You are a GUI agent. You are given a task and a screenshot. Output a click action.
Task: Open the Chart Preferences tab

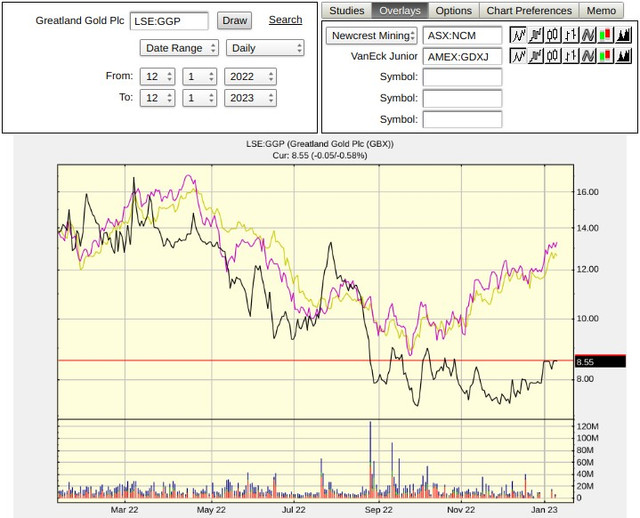click(529, 11)
